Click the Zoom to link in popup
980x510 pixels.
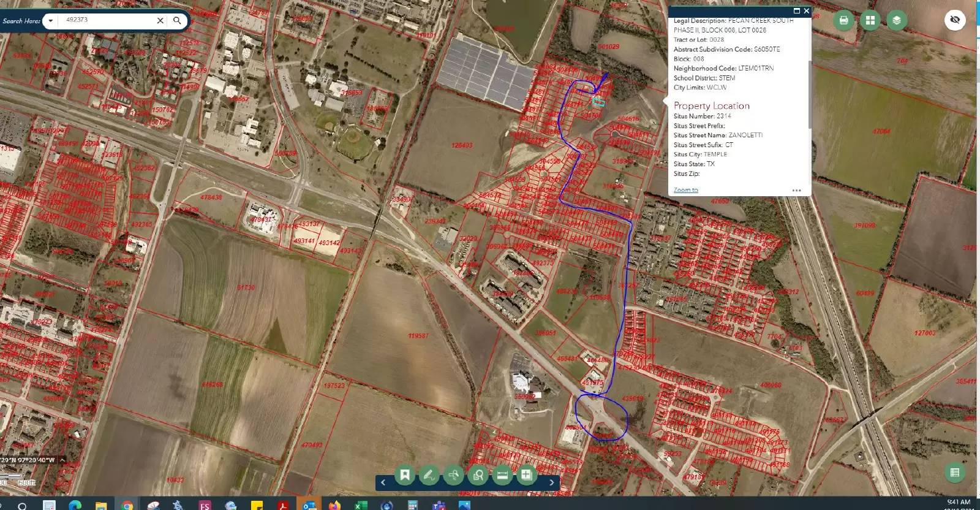[685, 190]
